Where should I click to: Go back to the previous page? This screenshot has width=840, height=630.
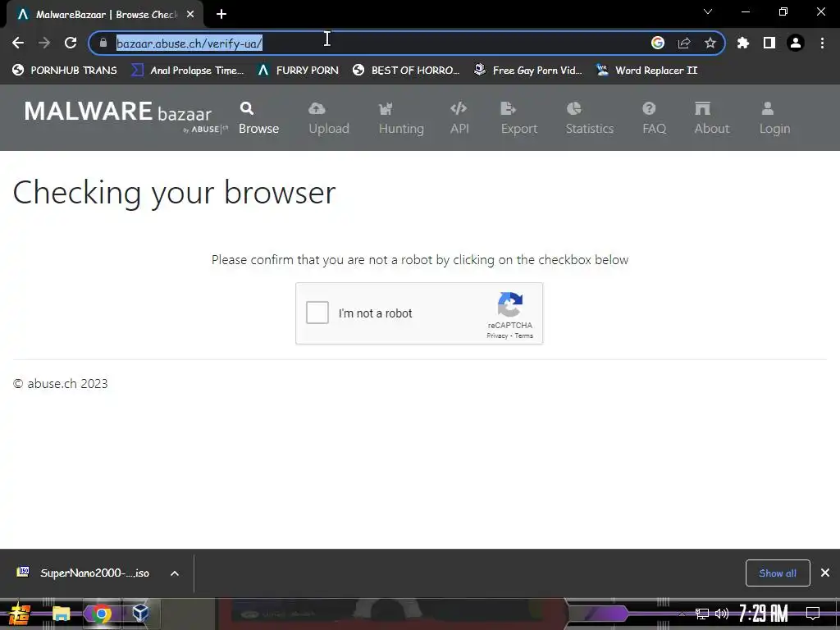18,43
